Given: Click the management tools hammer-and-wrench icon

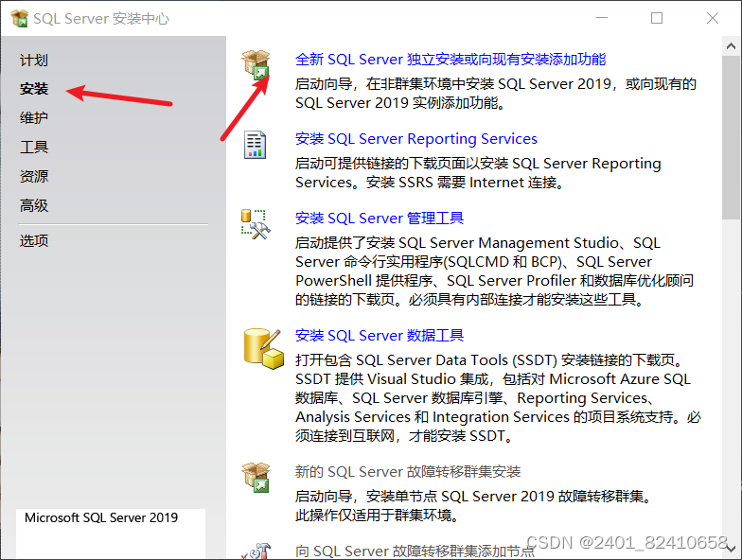Looking at the screenshot, I should [x=256, y=224].
